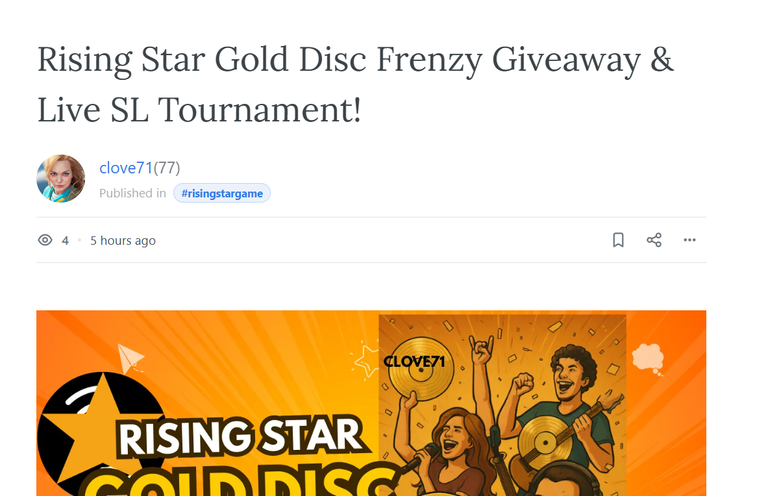The height and width of the screenshot is (496, 768).
Task: Click the view count number 4
Action: click(65, 240)
